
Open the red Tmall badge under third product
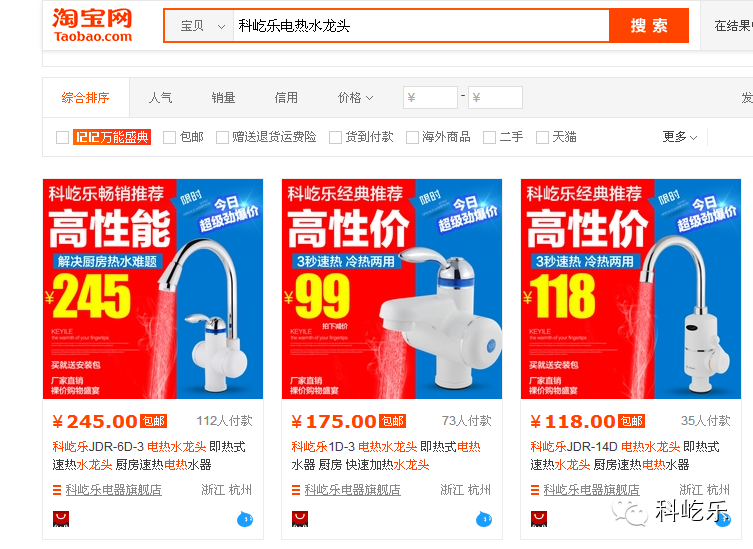(x=538, y=519)
